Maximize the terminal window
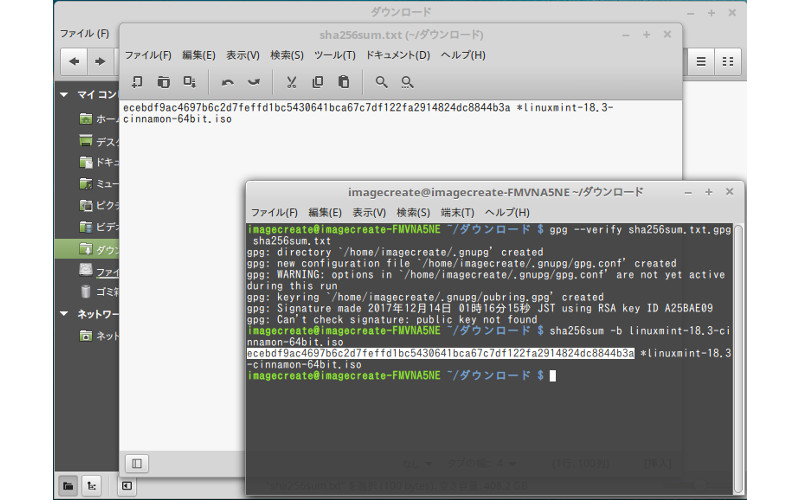 tap(709, 192)
